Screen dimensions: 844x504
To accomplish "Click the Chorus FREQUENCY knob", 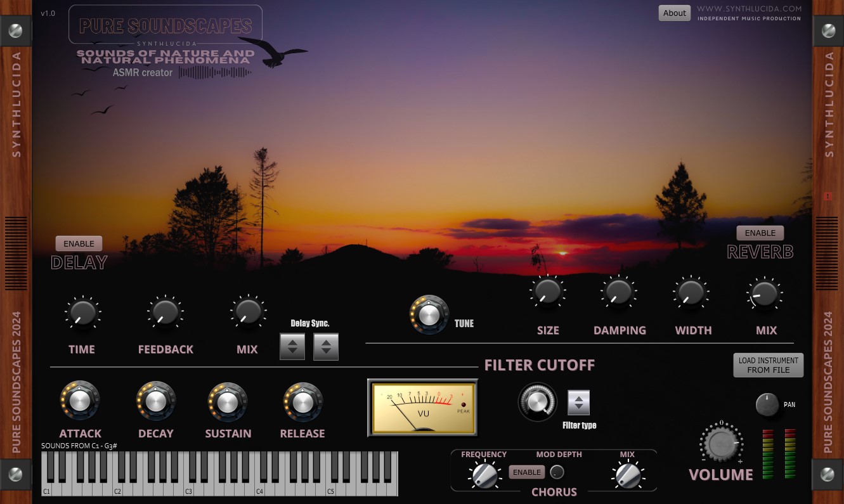I will [484, 475].
